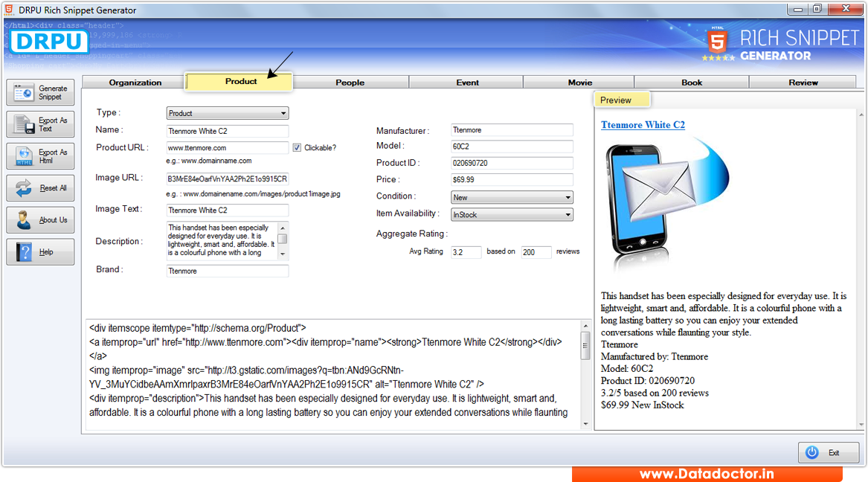Screen dimensions: 868x482
Task: Click the Product ID input field
Action: point(512,163)
